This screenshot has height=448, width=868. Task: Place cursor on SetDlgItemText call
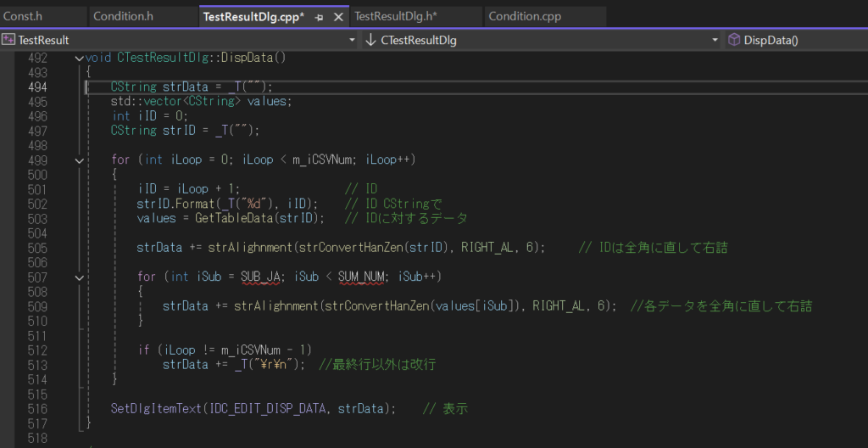point(156,408)
